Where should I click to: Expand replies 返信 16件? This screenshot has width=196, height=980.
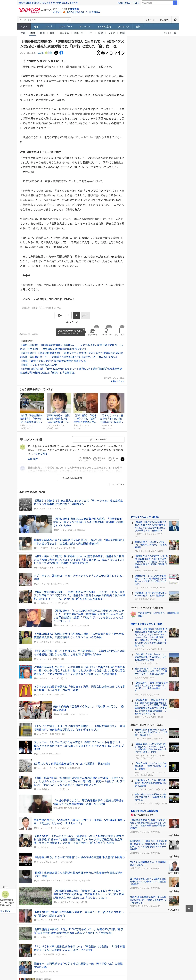click(33, 459)
